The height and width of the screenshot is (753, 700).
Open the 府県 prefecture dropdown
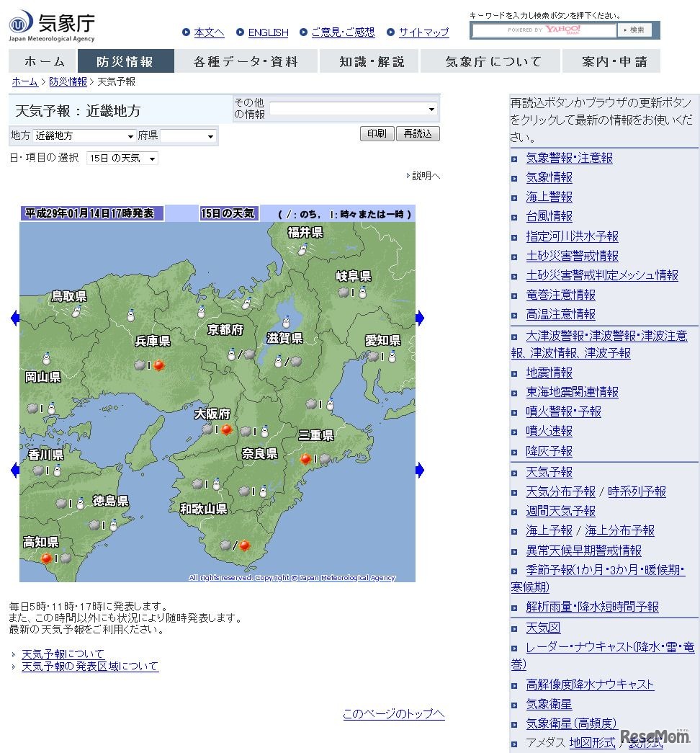[188, 136]
